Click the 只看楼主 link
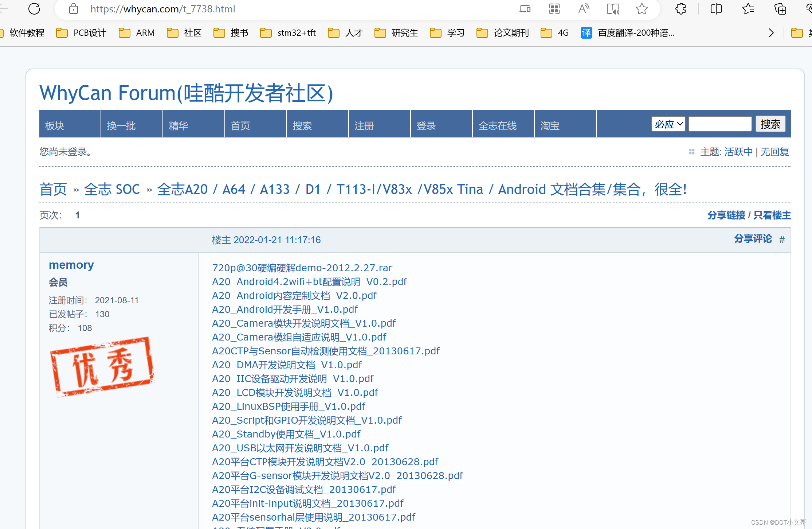The height and width of the screenshot is (529, 812). tap(772, 215)
